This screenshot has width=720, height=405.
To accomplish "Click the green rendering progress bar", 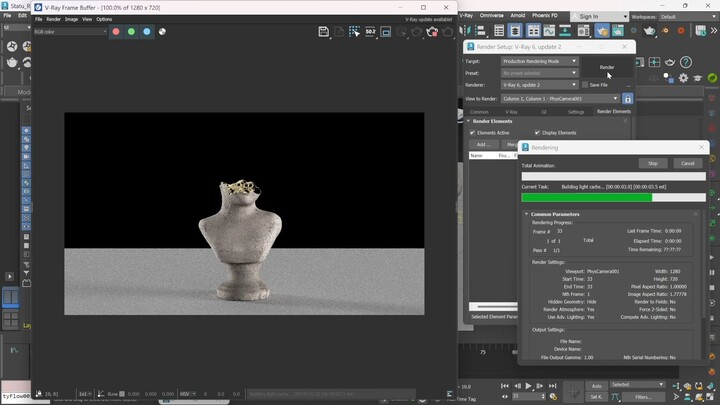I will click(x=587, y=198).
